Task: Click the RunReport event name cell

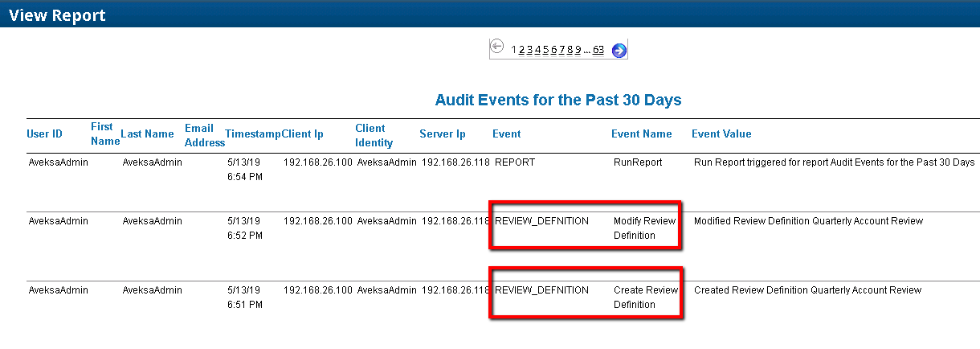Action: 638,162
